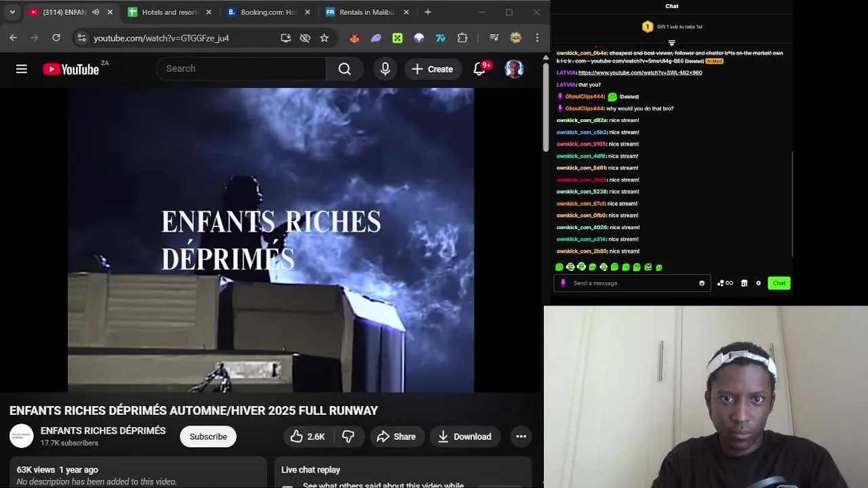Open channel points icon beside chat input

(725, 283)
